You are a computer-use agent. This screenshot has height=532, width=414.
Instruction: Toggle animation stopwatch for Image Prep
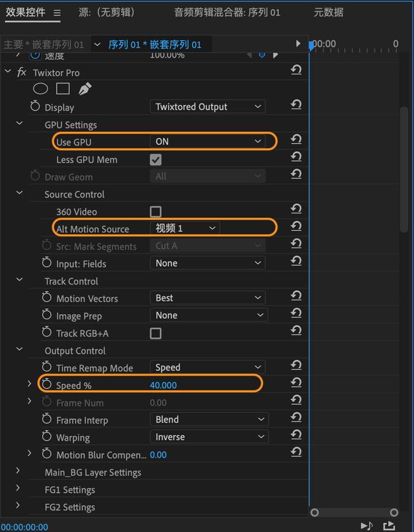pyautogui.click(x=47, y=315)
